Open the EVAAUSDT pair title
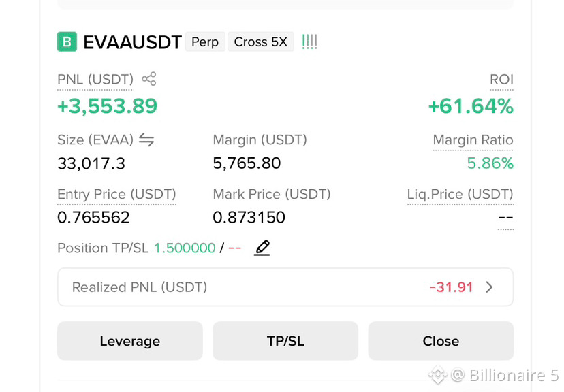 click(132, 42)
